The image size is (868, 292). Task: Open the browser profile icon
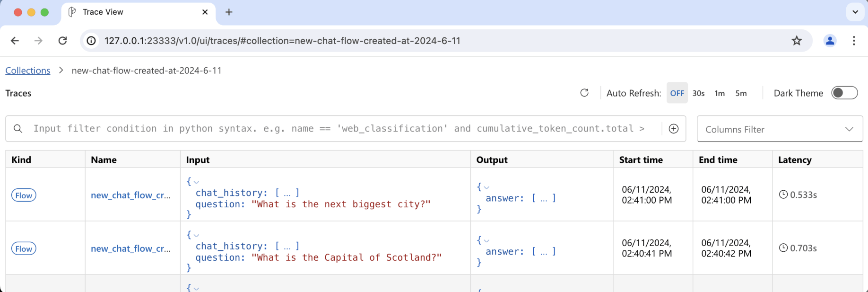tap(830, 41)
